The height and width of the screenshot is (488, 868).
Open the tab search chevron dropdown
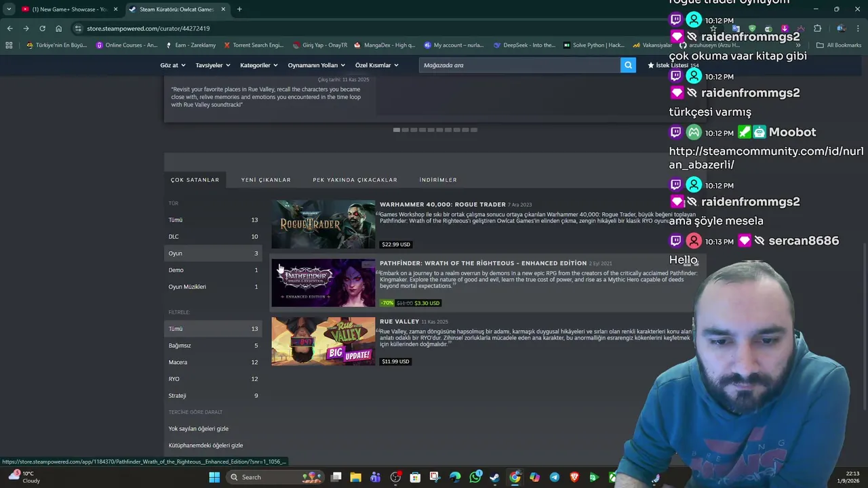point(9,9)
